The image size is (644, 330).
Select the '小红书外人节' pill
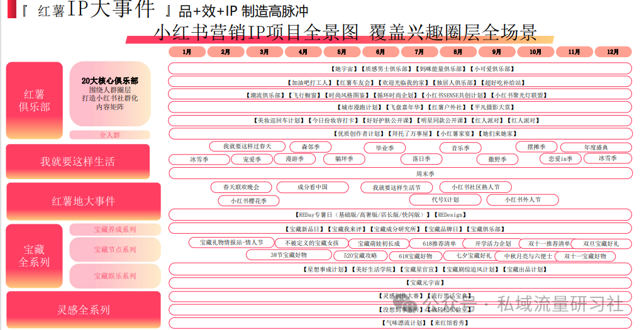coord(523,200)
